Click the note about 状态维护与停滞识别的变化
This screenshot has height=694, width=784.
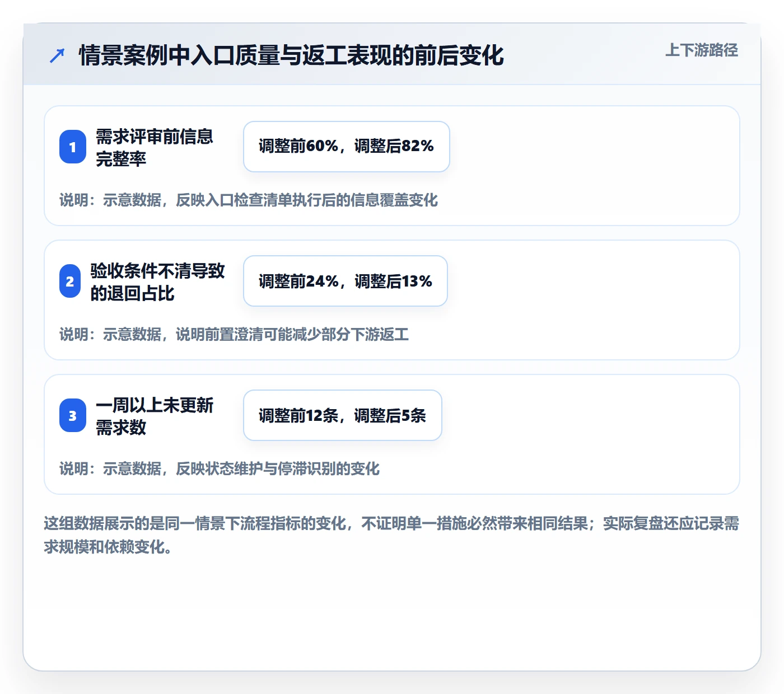(220, 468)
